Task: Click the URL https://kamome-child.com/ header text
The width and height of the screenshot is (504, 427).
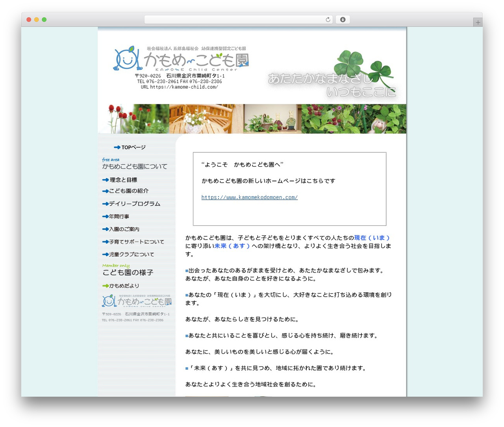Action: [x=180, y=87]
